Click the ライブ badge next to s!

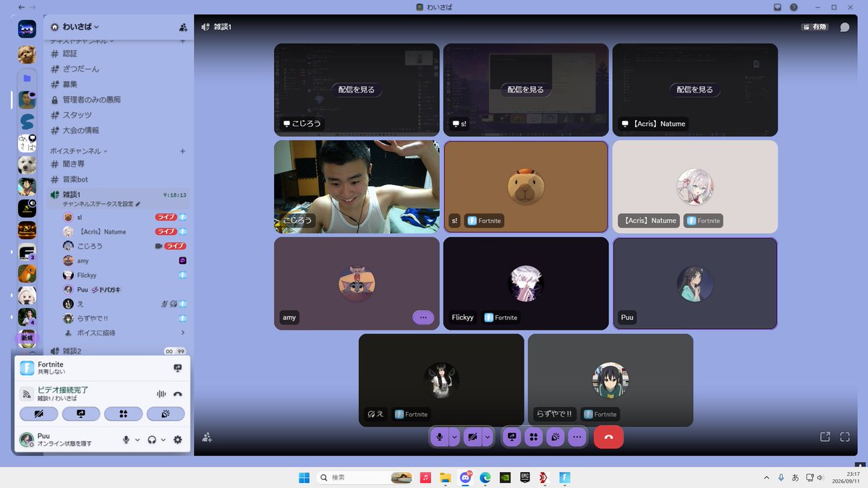pos(166,217)
